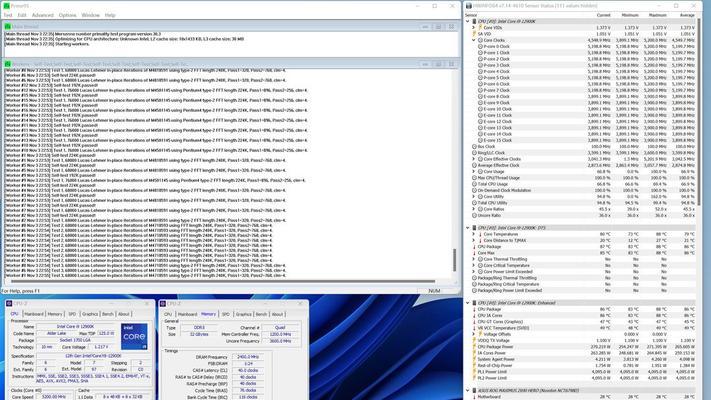This screenshot has width=711, height=400.
Task: Click the Prime95 app icon in title bar
Action: point(6,6)
